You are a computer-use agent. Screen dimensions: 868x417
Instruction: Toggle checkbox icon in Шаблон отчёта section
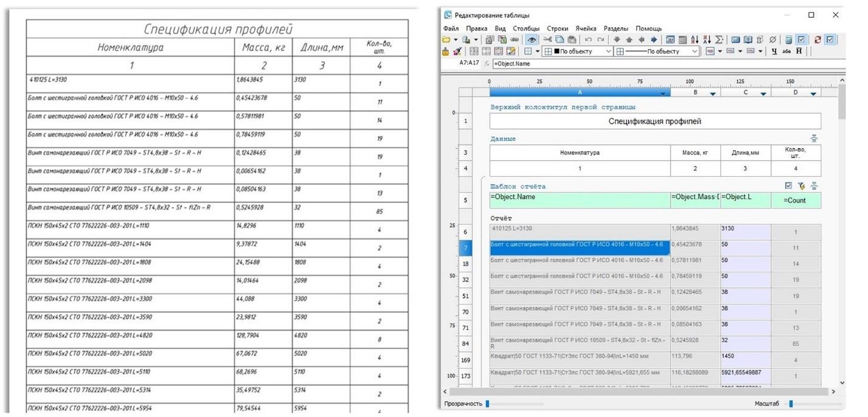pyautogui.click(x=789, y=186)
